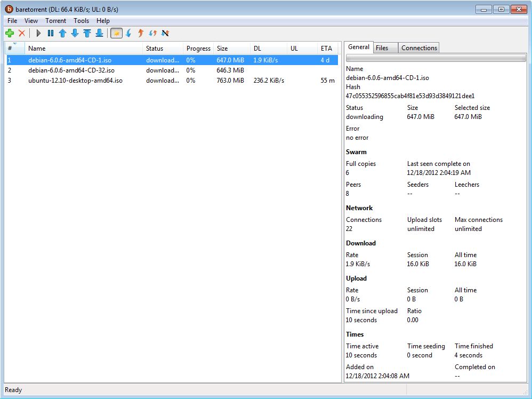Toggle the crossed-arrows disconnect icon
Viewport: 532px width, 399px height.
coord(165,33)
